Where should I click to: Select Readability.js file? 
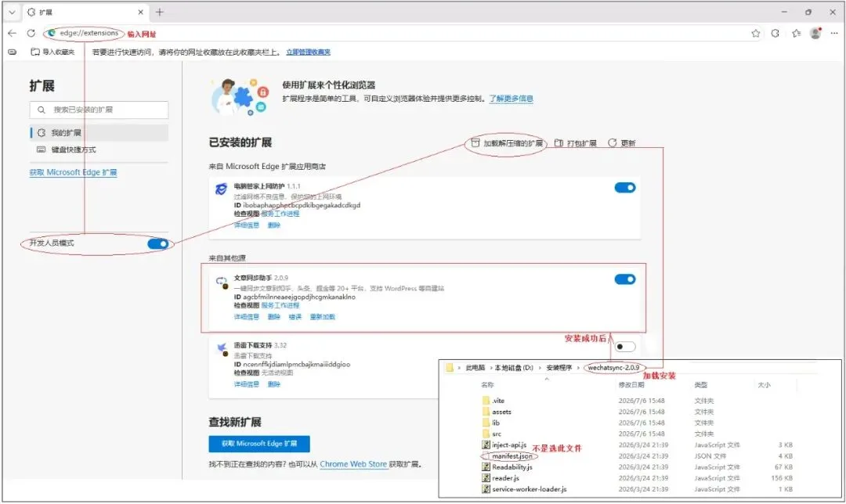click(507, 467)
